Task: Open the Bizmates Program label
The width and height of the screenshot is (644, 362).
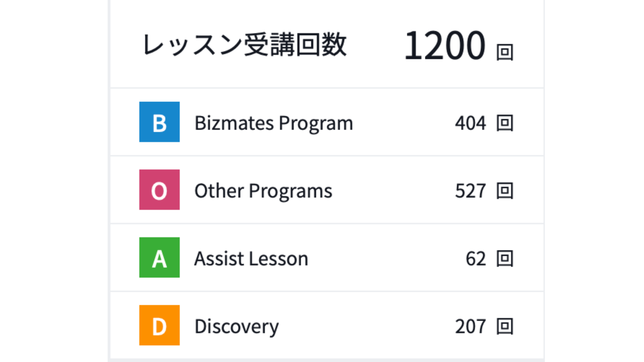Action: tap(274, 123)
